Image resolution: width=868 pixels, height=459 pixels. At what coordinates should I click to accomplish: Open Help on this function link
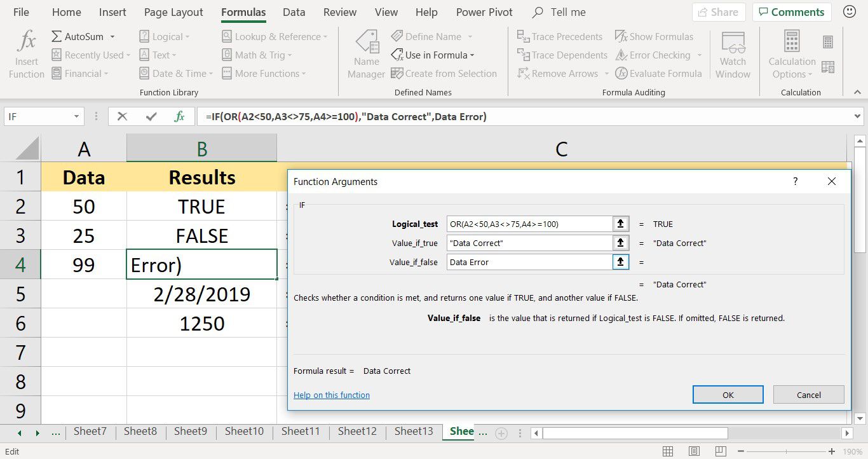(x=332, y=395)
